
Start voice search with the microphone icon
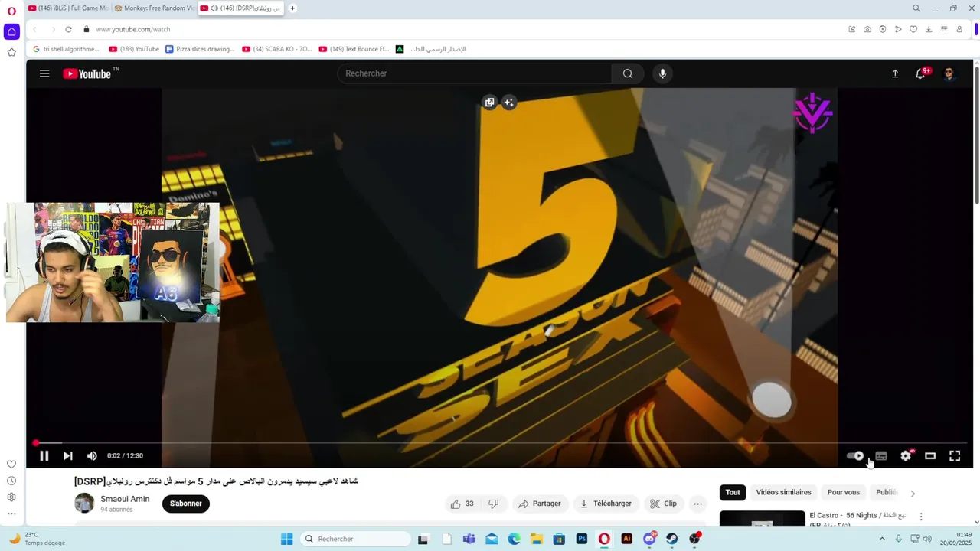(663, 73)
